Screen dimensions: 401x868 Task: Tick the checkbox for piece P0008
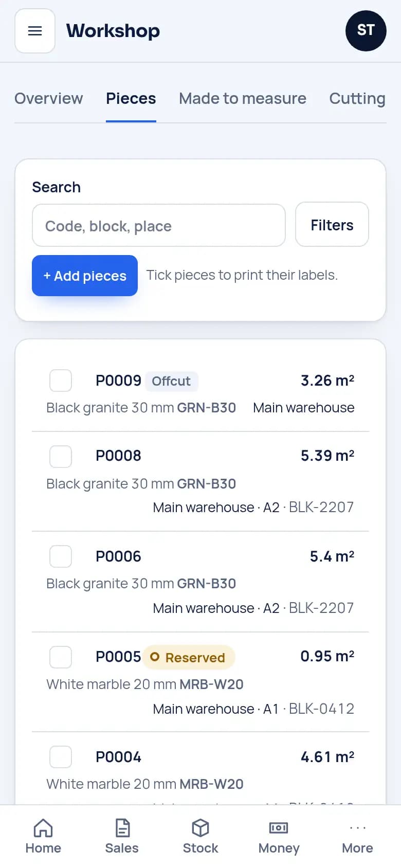click(x=61, y=456)
